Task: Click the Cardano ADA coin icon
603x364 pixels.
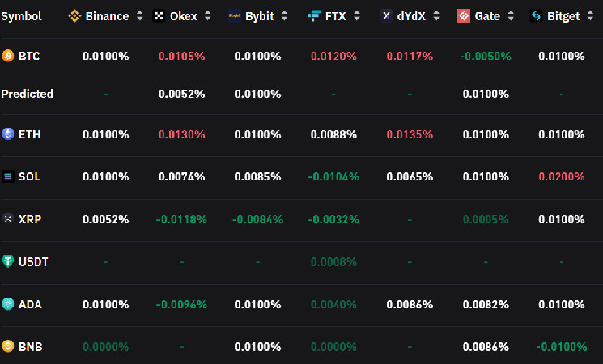Action: point(8,304)
